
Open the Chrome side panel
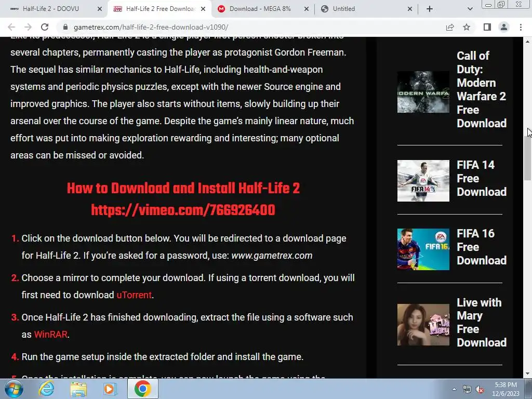[487, 27]
